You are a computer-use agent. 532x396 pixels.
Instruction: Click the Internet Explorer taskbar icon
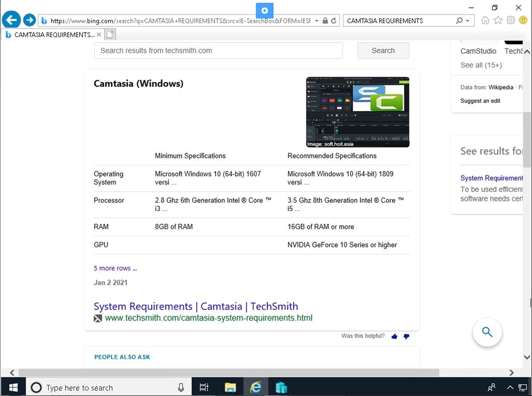(x=255, y=387)
